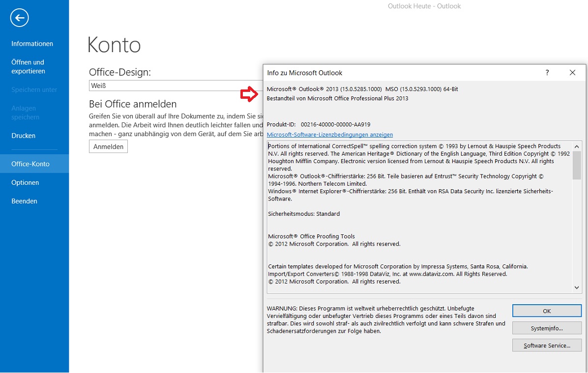Click the 'Sicherheitsmodus: Standard' text

304,214
